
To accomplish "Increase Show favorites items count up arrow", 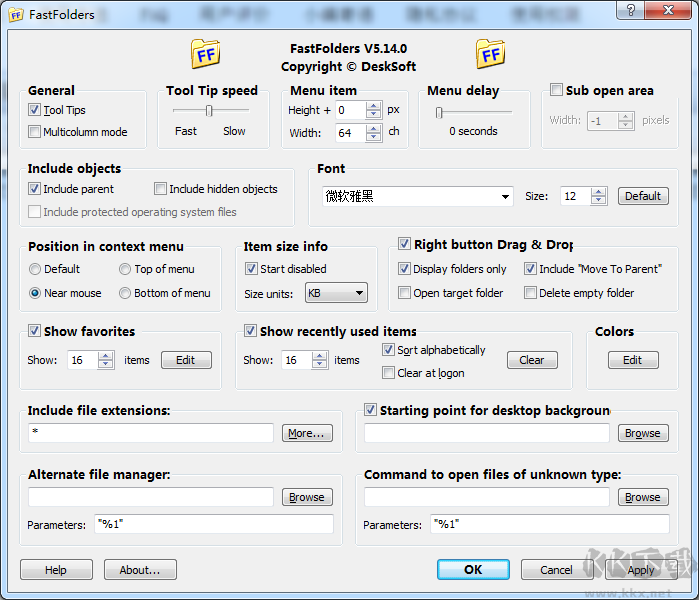I will pyautogui.click(x=106, y=356).
